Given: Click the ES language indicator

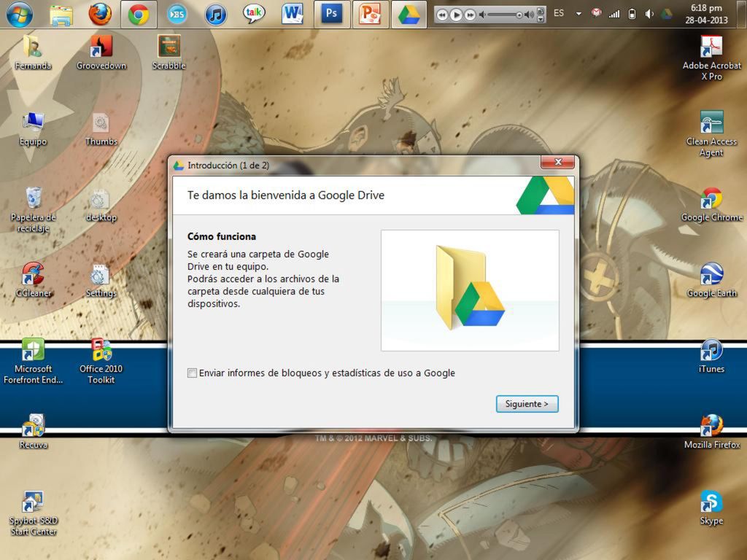Looking at the screenshot, I should click(x=559, y=13).
